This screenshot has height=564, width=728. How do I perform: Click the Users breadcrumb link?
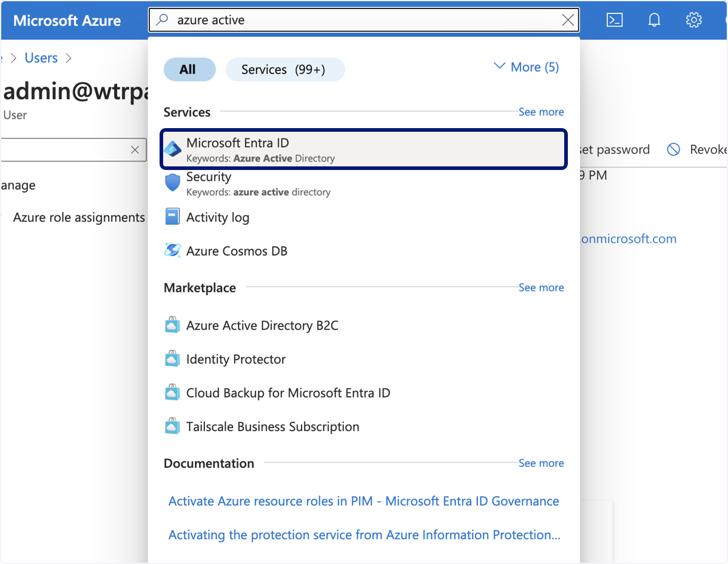(x=41, y=58)
